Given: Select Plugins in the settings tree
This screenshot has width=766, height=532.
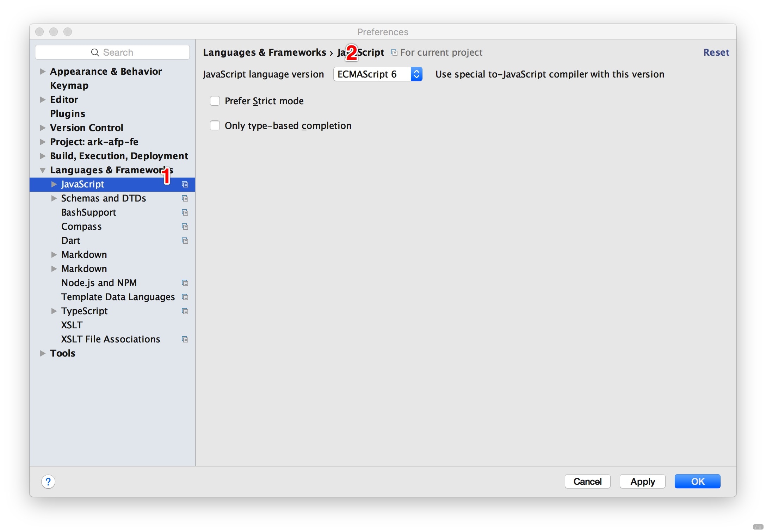Looking at the screenshot, I should tap(68, 114).
